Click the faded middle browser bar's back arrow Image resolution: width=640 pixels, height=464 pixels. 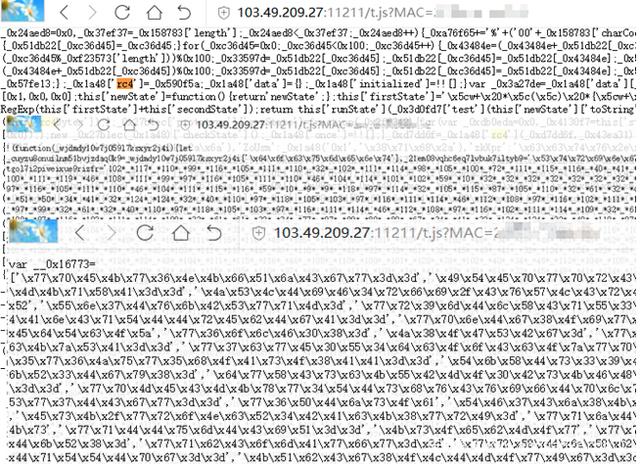coord(57,125)
